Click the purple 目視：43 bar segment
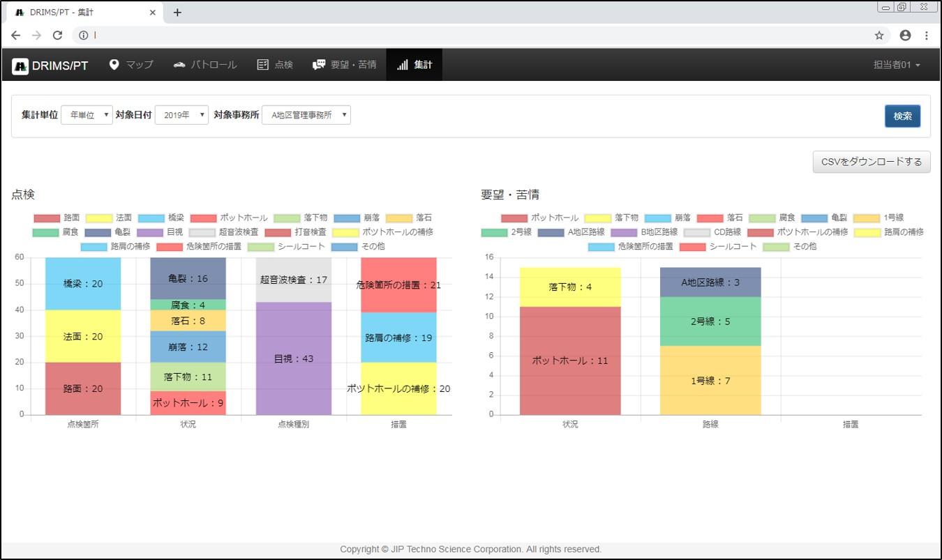942x560 pixels. [x=294, y=358]
